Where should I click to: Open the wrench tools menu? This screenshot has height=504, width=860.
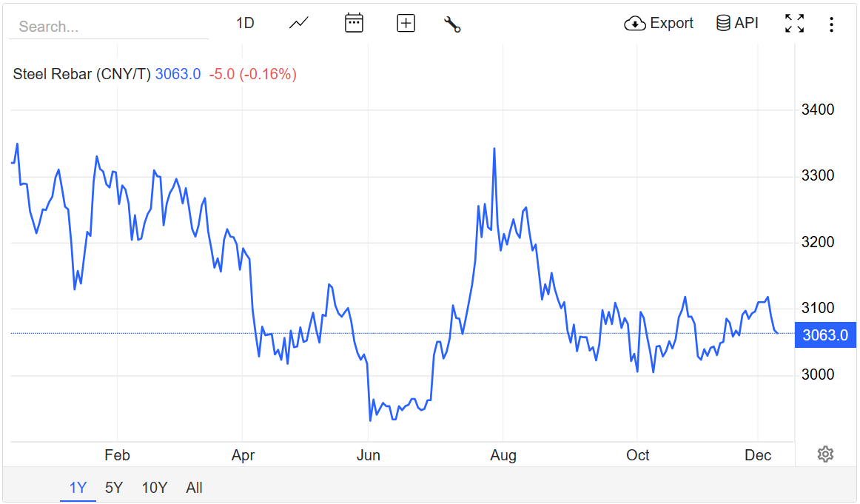(452, 24)
